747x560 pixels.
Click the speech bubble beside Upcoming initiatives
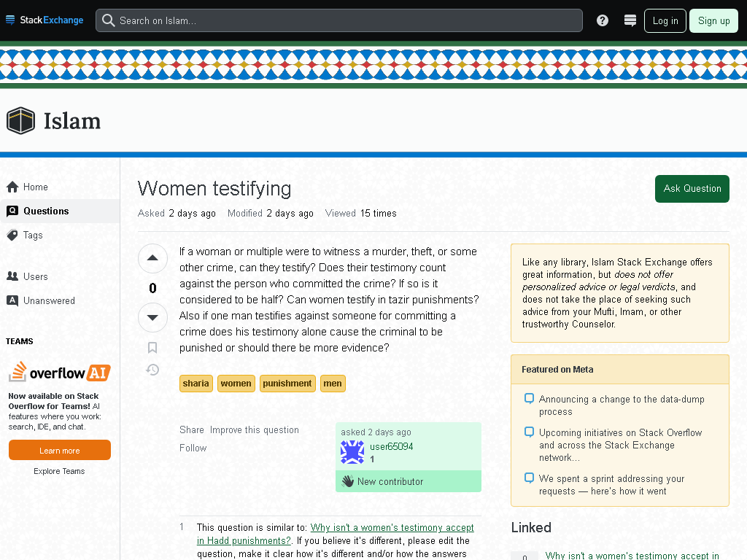[x=529, y=432]
